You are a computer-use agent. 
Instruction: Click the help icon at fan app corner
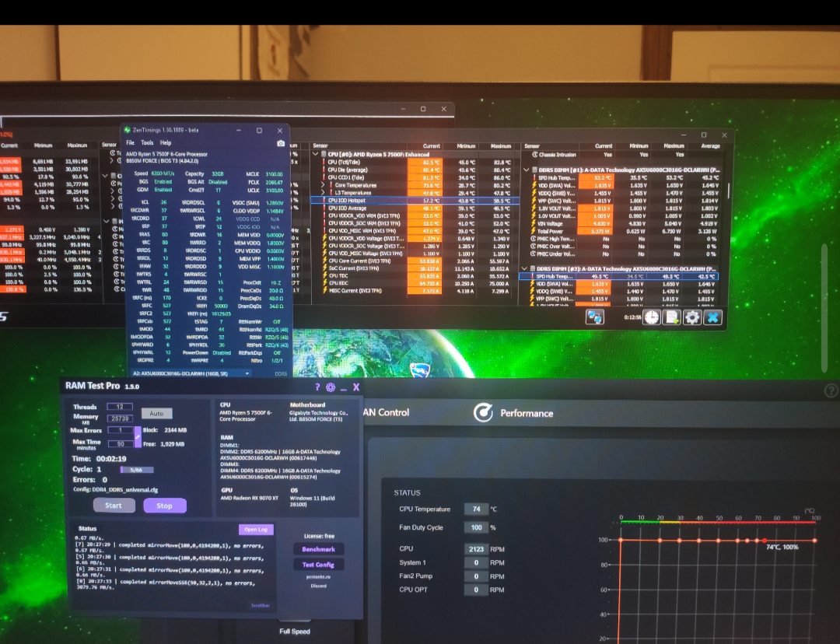point(831,390)
